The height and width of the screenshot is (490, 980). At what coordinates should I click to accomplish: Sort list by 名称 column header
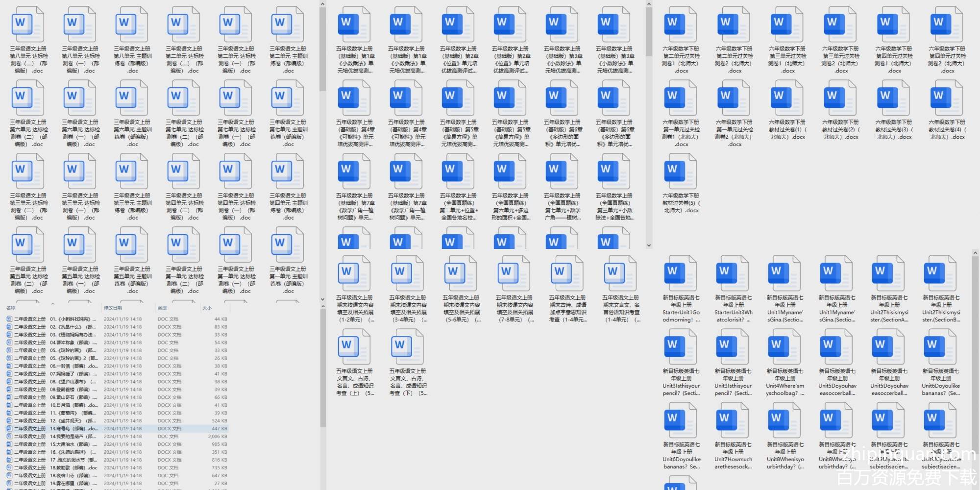[11, 308]
